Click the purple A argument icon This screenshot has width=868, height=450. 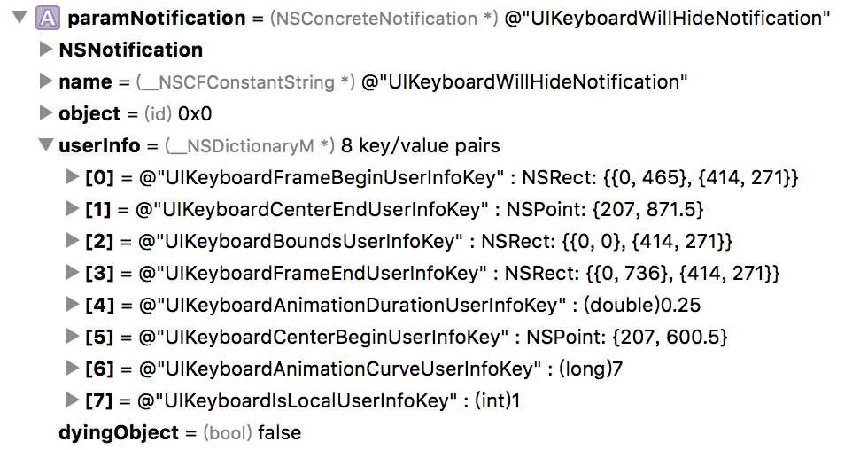(48, 19)
